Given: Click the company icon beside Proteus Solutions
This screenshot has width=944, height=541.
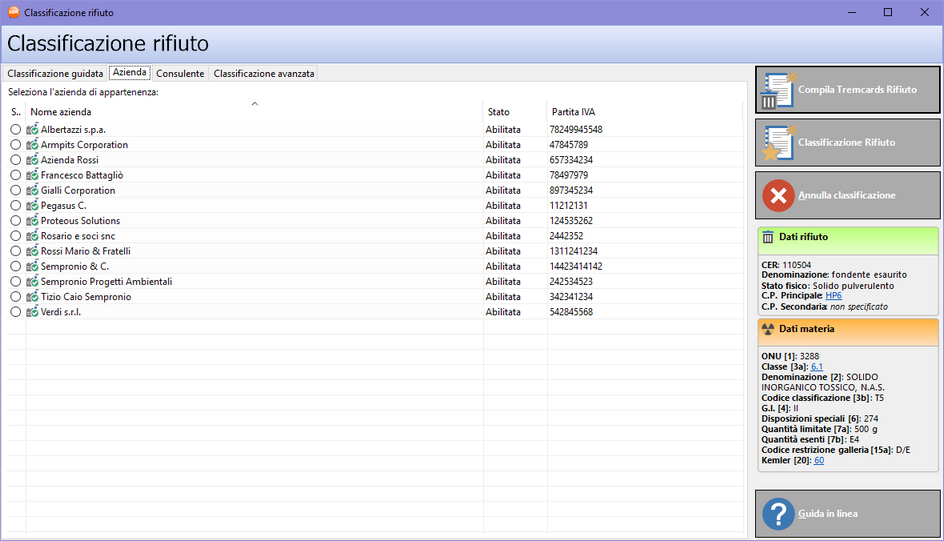Looking at the screenshot, I should [x=33, y=221].
